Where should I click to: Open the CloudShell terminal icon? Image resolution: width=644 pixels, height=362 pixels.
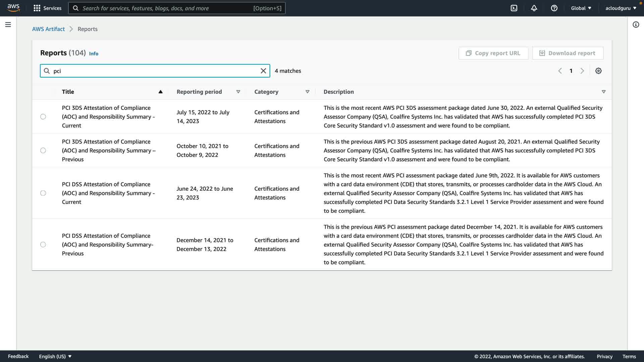point(514,8)
